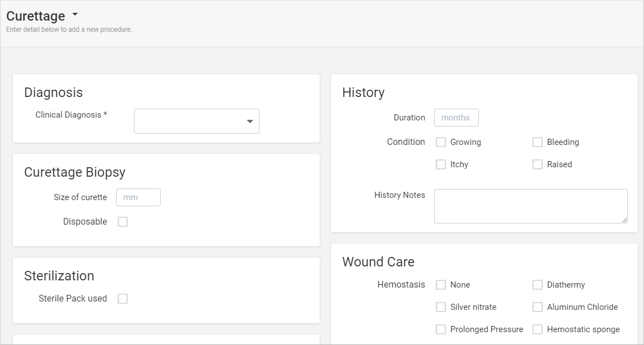Click the Curettage page title

click(36, 16)
